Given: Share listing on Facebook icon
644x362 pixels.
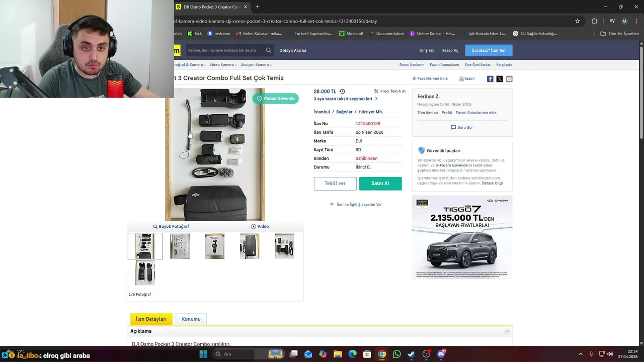Looking at the screenshot, I should [x=490, y=79].
